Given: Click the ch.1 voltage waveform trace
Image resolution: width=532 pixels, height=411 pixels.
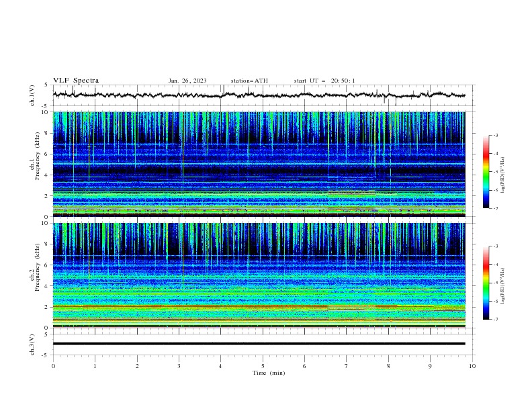Looking at the screenshot, I should (259, 95).
